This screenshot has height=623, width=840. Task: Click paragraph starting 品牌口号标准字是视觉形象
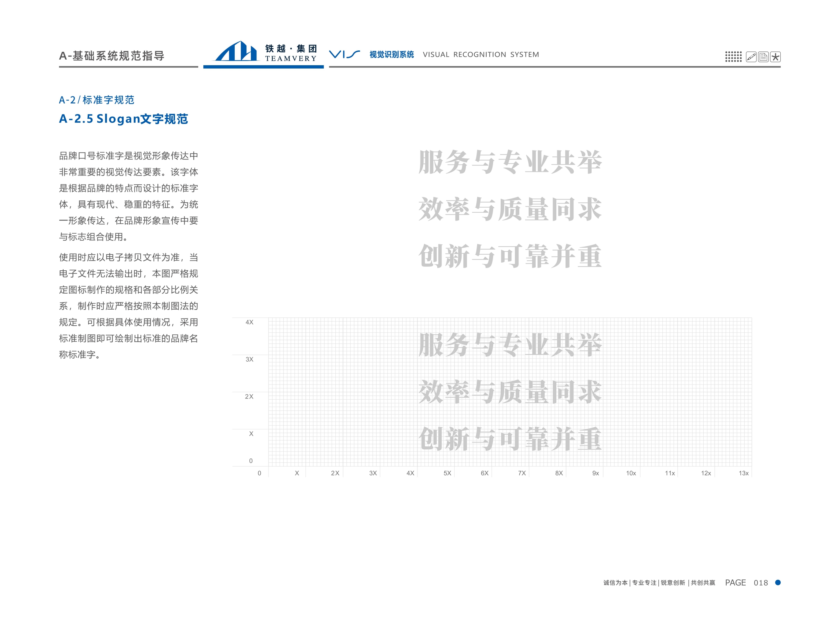pos(129,196)
